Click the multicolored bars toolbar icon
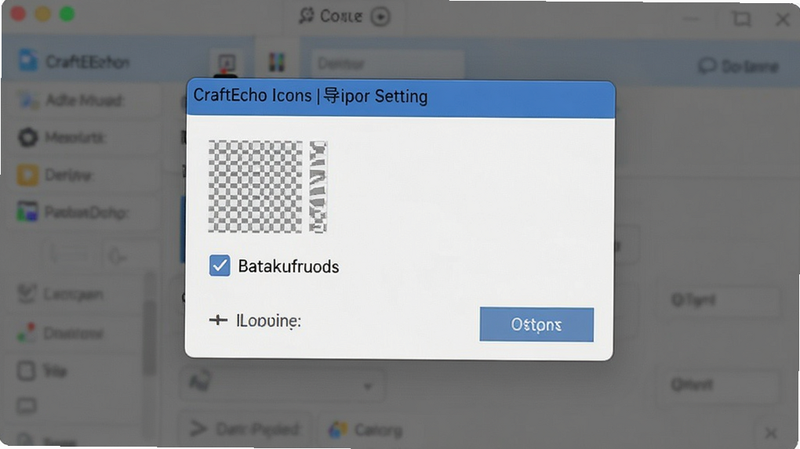This screenshot has height=449, width=800. [x=277, y=63]
